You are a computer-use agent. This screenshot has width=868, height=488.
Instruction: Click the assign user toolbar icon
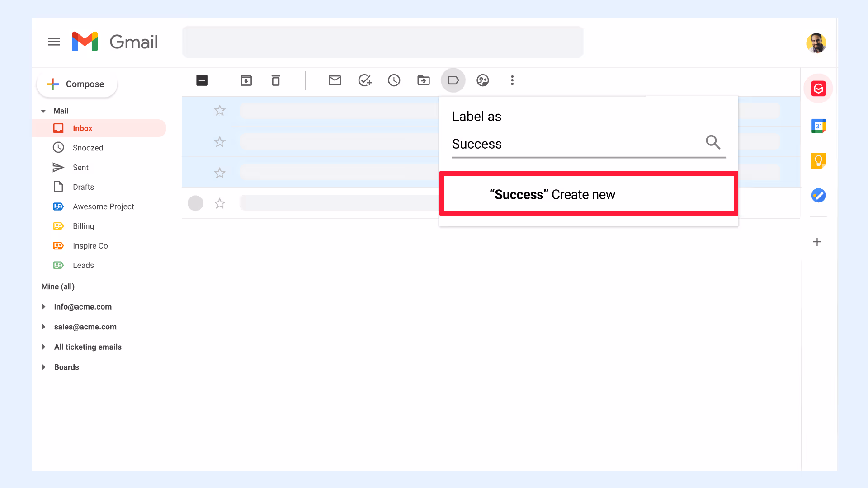pyautogui.click(x=483, y=80)
